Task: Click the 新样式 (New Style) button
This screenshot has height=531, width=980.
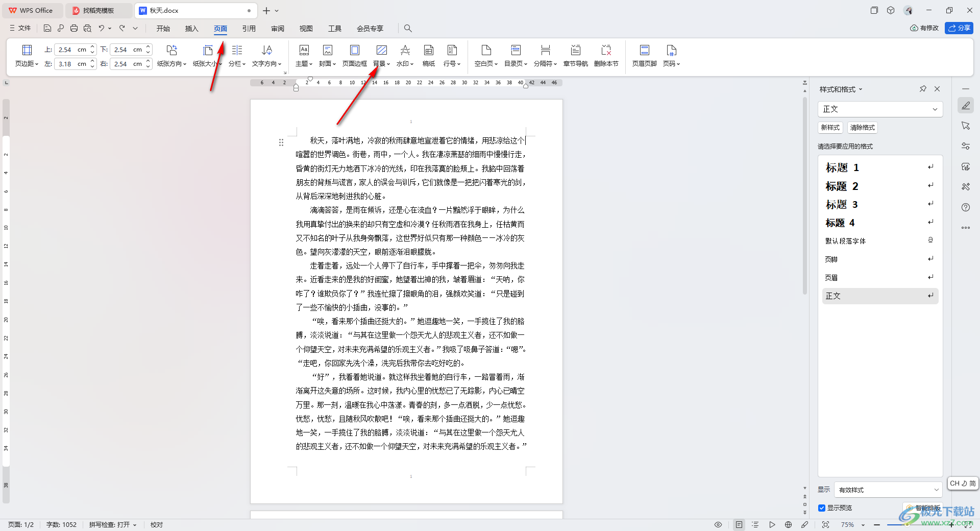Action: click(830, 128)
